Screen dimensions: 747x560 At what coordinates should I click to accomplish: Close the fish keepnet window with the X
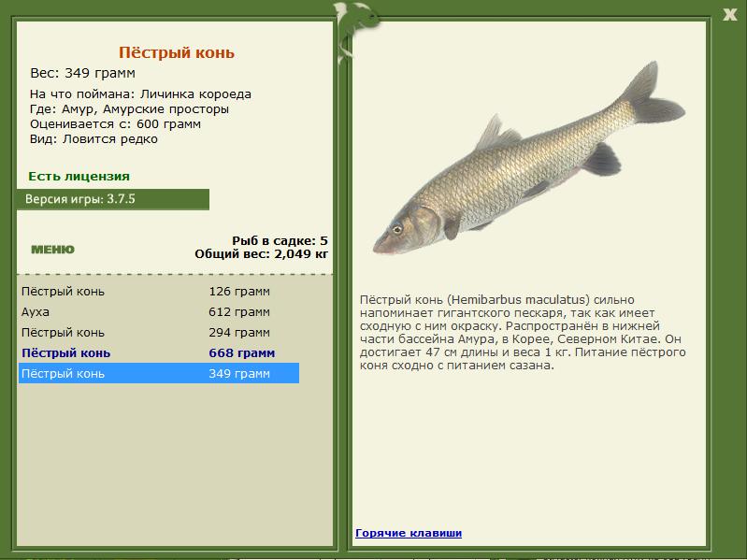pyautogui.click(x=729, y=15)
